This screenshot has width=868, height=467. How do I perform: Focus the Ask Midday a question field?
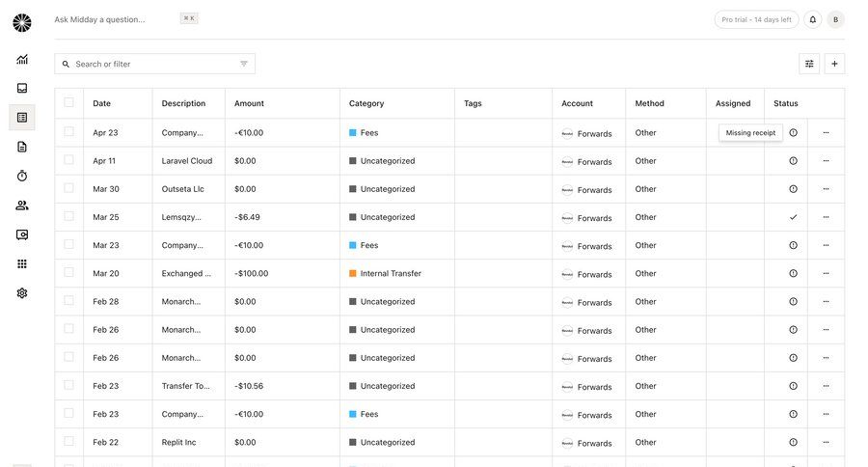[x=99, y=19]
